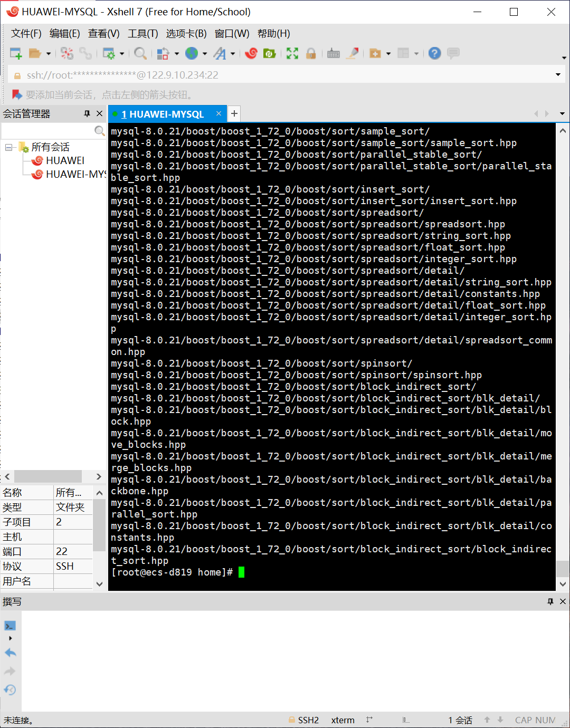
Task: Close the HUAWEI-MYSQL tab
Action: 218,113
